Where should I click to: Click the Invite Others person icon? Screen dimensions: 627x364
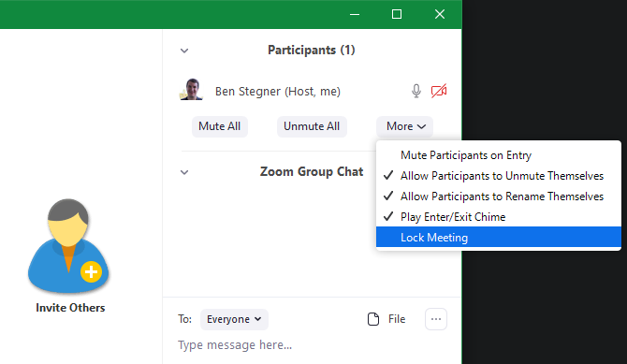click(x=68, y=245)
